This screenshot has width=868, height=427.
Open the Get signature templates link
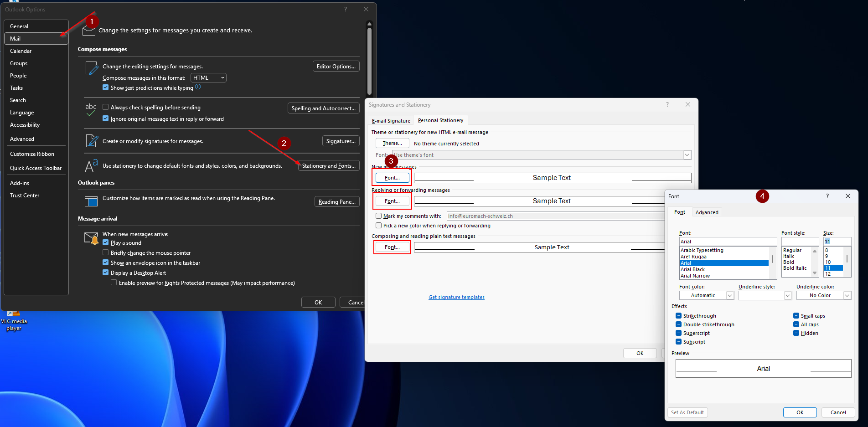point(456,297)
